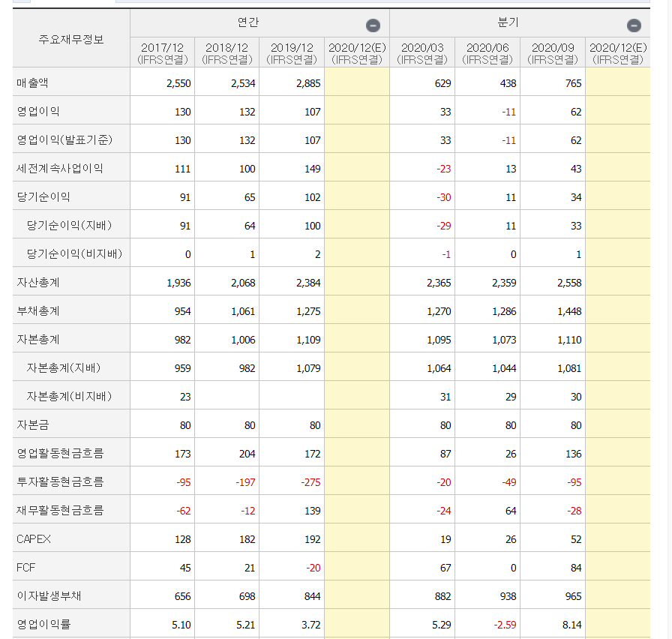The image size is (672, 639).
Task: Click the 주요재무정보 table header
Action: pos(71,40)
